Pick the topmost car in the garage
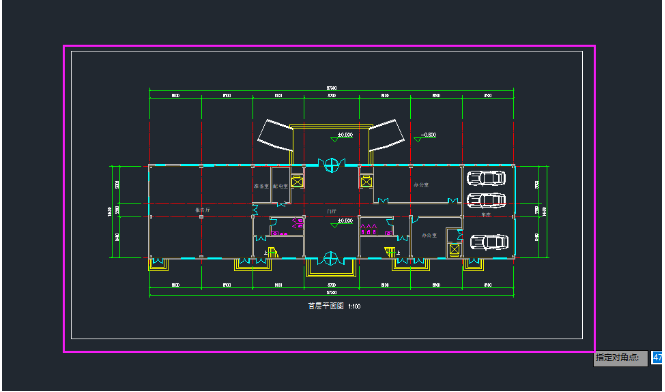This screenshot has height=392, width=665. (x=486, y=178)
